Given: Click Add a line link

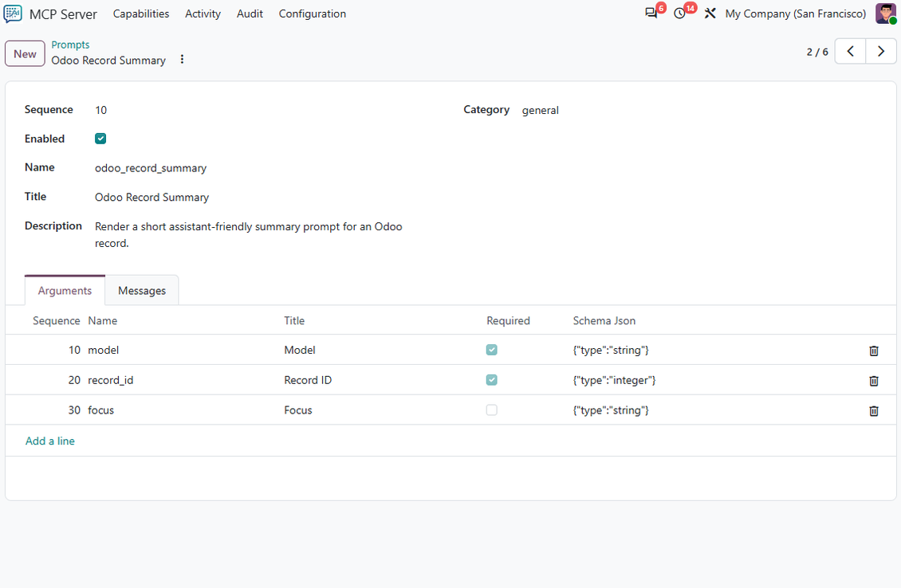Looking at the screenshot, I should click(x=50, y=441).
